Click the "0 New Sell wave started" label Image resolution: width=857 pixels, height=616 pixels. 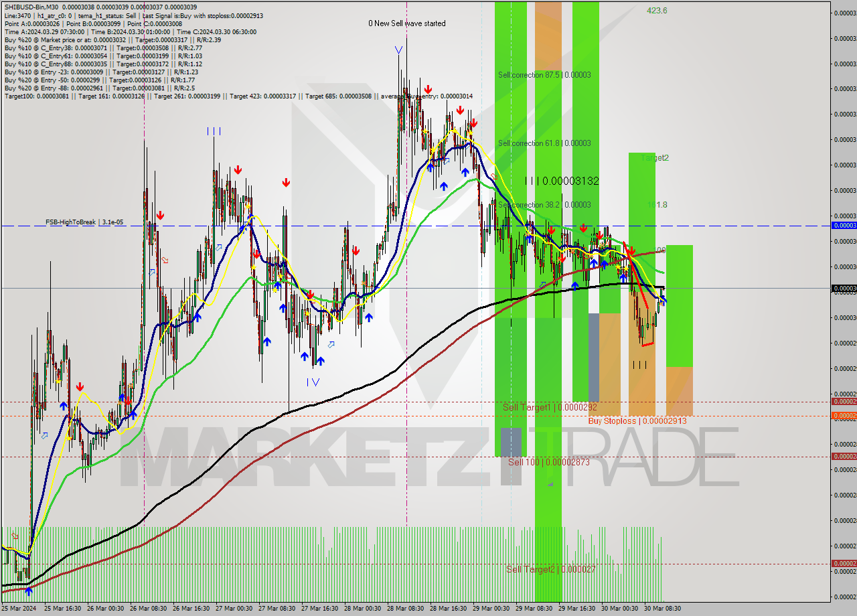(407, 23)
